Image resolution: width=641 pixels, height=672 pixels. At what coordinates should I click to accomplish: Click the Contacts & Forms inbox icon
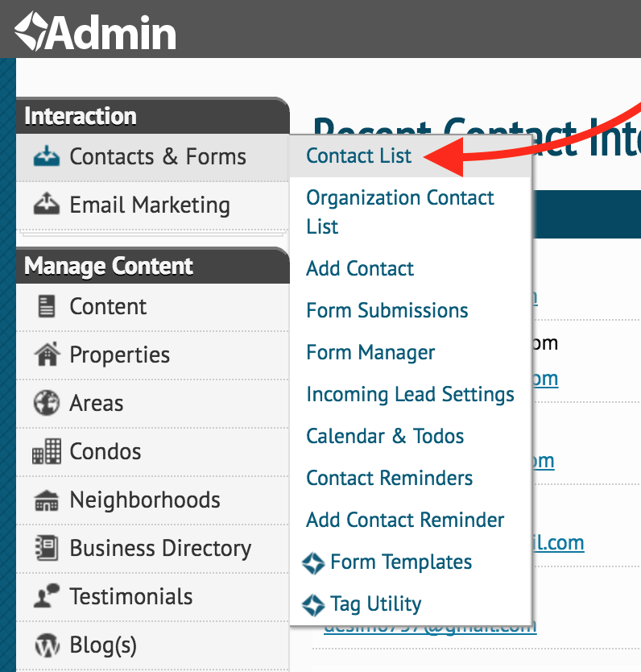46,156
